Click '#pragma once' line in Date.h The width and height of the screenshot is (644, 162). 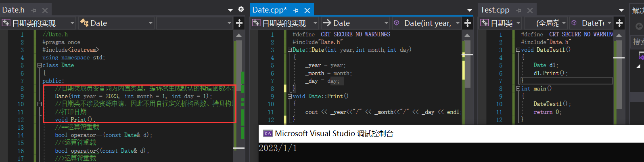[61, 42]
